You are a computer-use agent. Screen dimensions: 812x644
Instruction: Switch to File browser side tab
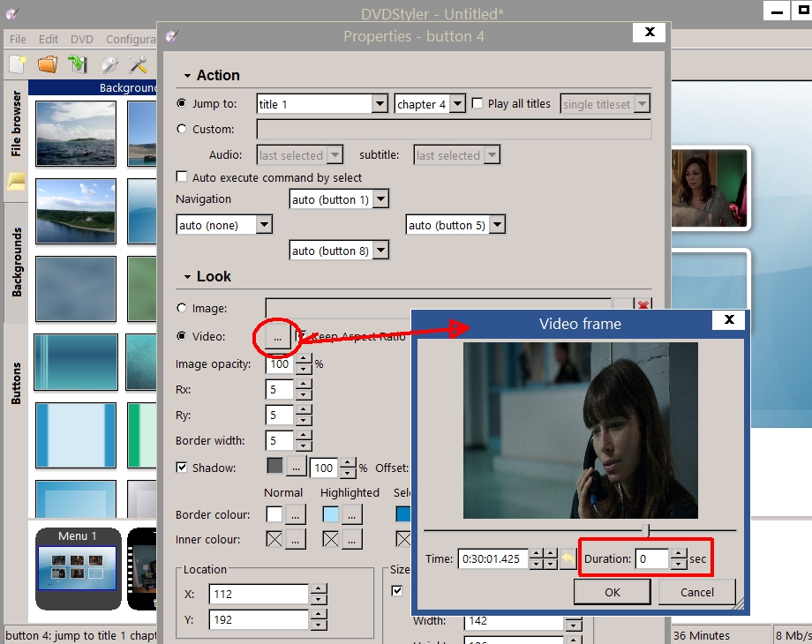pos(16,124)
